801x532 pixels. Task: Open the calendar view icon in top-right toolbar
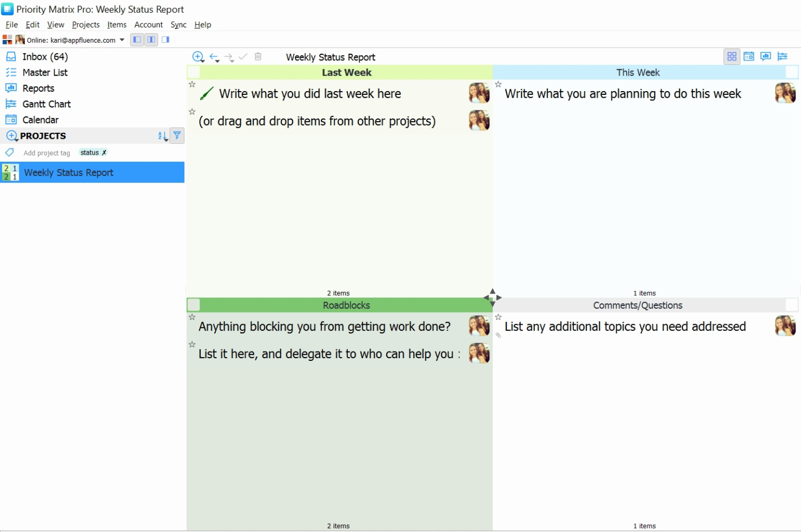pyautogui.click(x=749, y=56)
